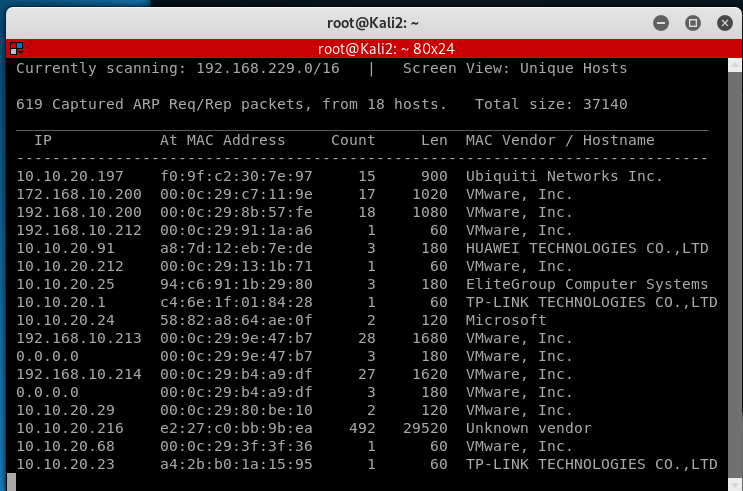Select MAC address f0:9f:c2:30:7e:97

pos(236,176)
